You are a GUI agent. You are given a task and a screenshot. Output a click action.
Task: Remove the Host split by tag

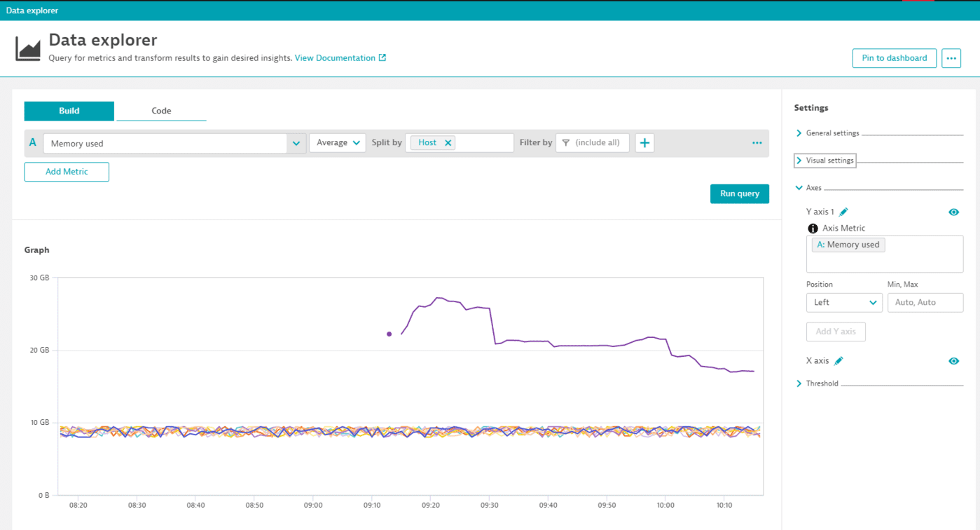click(x=448, y=142)
